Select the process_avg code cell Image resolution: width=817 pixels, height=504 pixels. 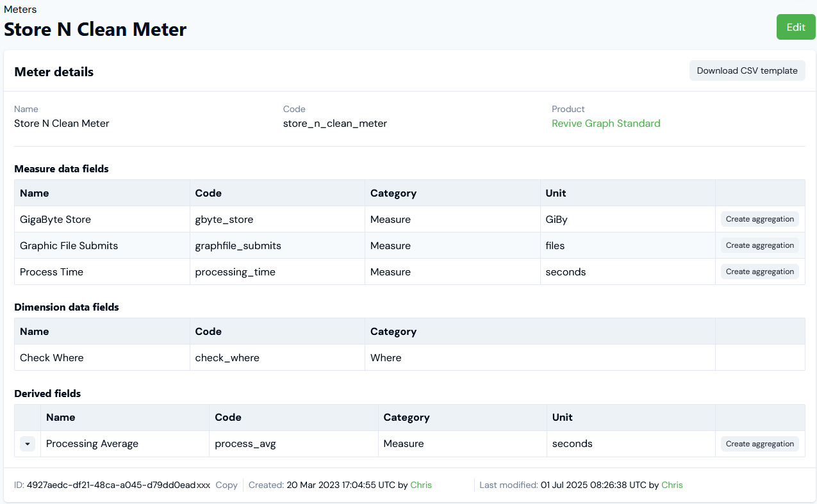tap(294, 444)
